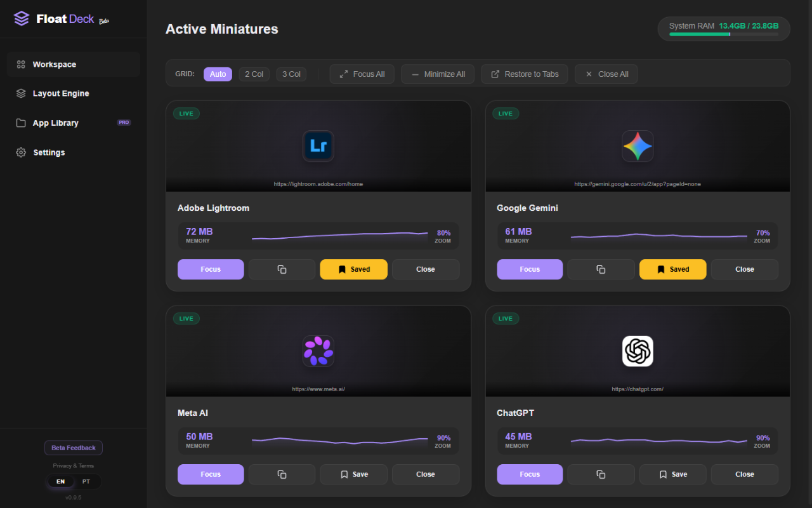
Task: Click the 72 MB memory value
Action: [x=199, y=232]
